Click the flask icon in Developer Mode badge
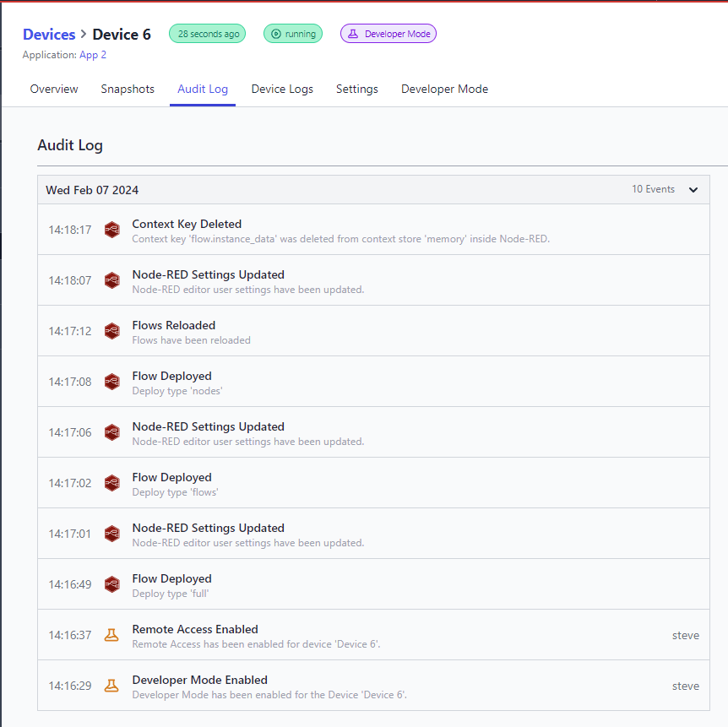 pos(353,34)
